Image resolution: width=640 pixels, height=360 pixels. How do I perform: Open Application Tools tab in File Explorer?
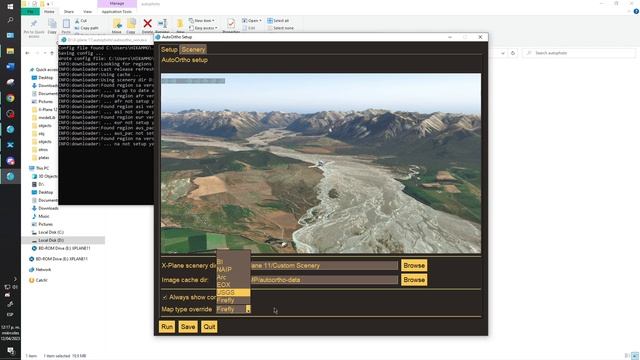(x=117, y=12)
